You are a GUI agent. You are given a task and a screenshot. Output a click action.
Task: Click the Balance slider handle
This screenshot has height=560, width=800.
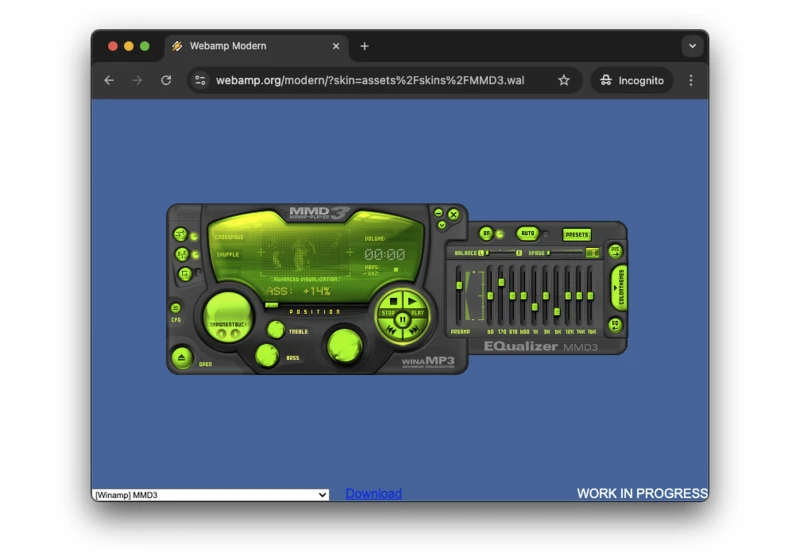(x=487, y=253)
